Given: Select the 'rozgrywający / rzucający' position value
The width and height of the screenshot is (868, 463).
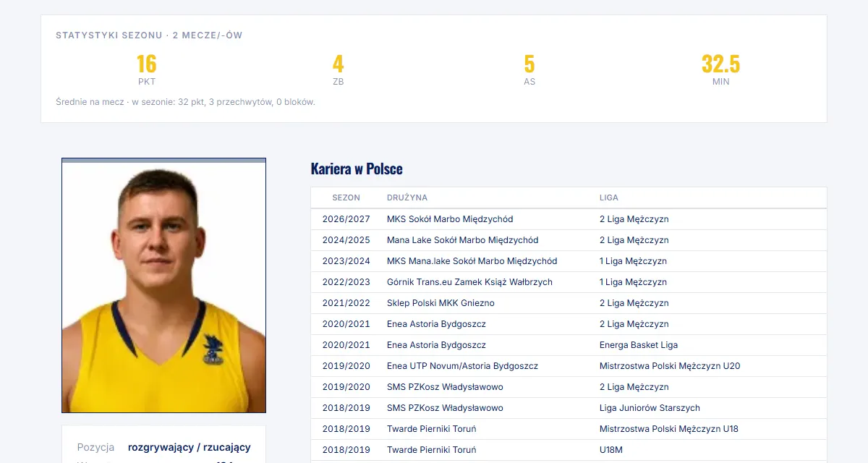Looking at the screenshot, I should (x=190, y=447).
